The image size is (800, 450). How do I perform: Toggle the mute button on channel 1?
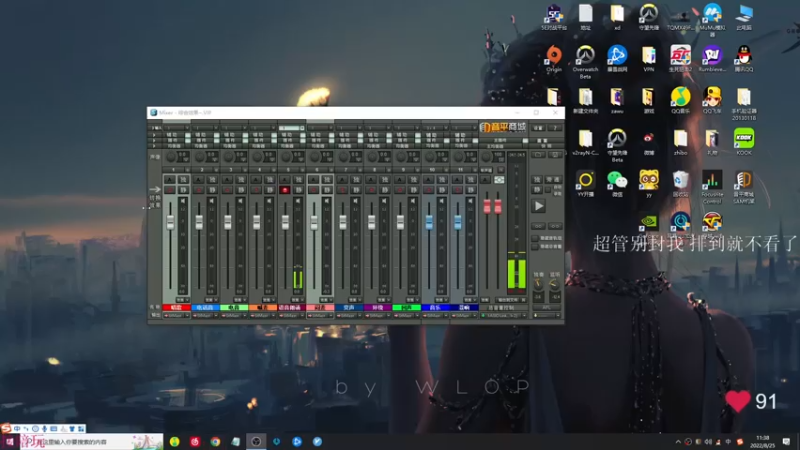183,190
